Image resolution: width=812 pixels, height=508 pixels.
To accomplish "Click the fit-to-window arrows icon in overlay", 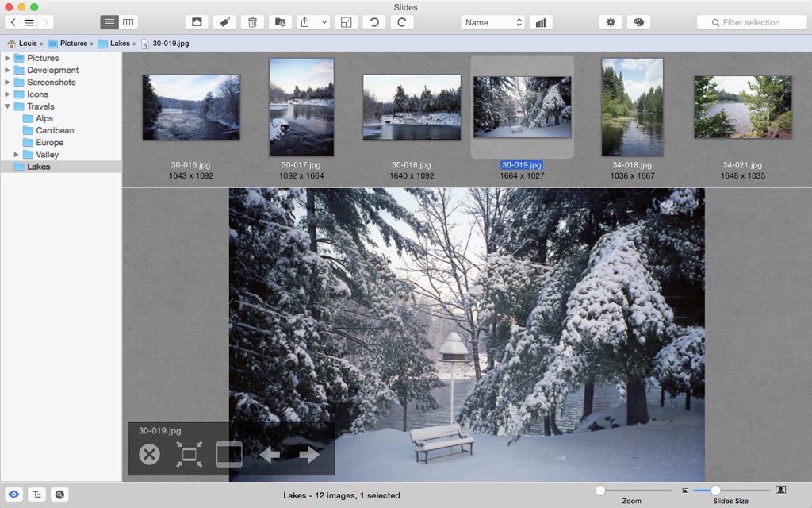I will 189,455.
